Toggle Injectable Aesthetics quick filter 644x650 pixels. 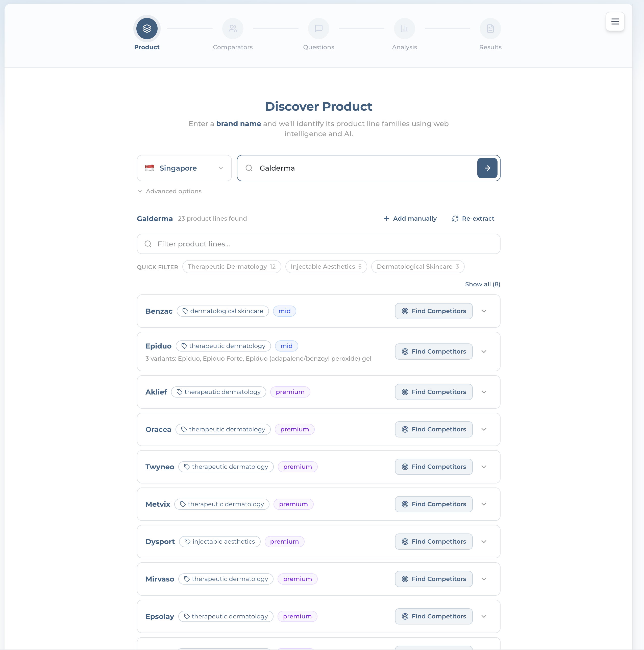coord(326,266)
